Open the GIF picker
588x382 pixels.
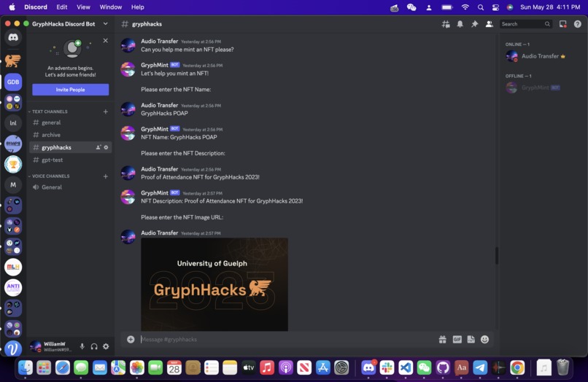pos(457,339)
